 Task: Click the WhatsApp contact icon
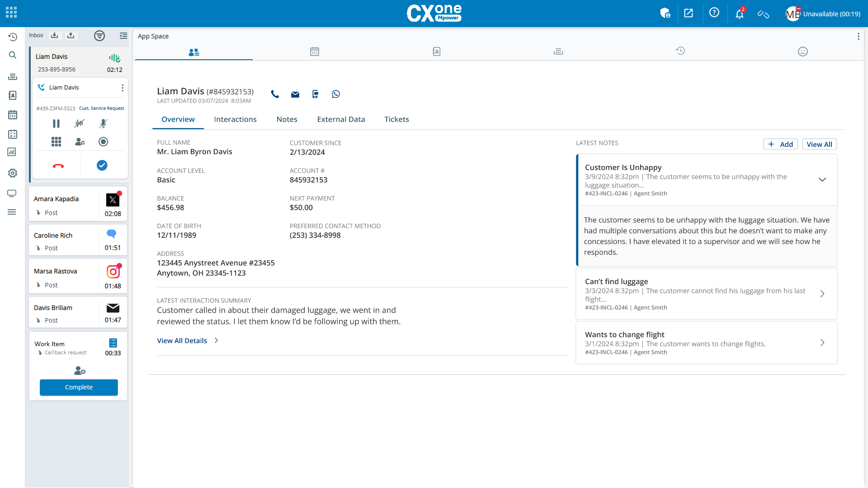click(x=335, y=94)
